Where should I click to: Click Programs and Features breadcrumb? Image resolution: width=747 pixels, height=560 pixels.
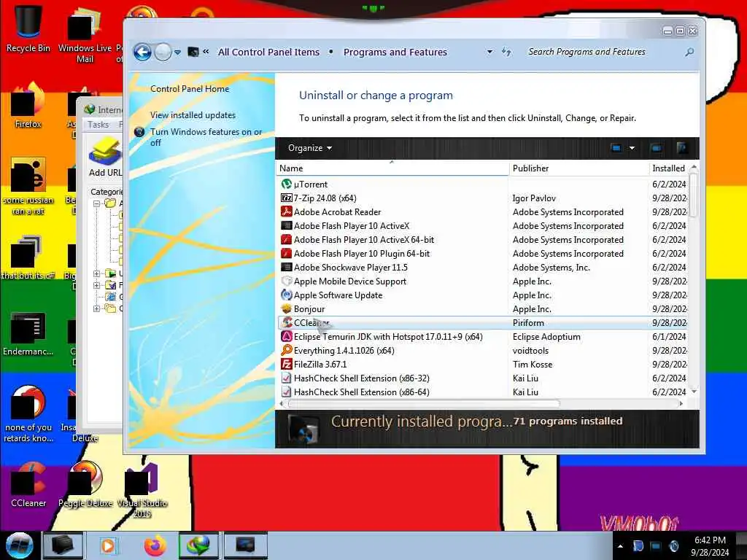pyautogui.click(x=395, y=52)
